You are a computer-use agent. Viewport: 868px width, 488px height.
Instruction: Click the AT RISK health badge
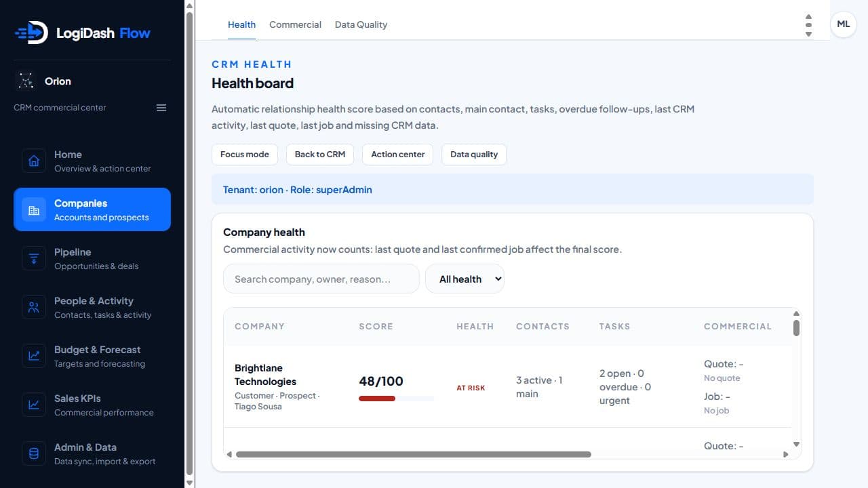[x=471, y=388]
